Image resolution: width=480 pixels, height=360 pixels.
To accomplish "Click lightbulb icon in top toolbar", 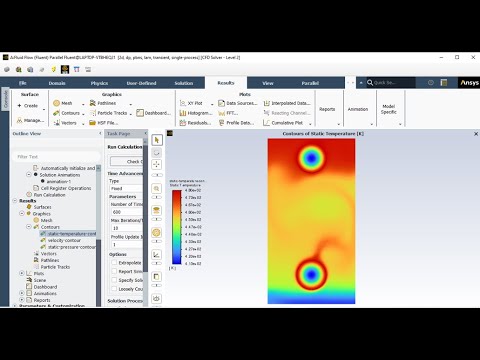I will click(x=53, y=69).
